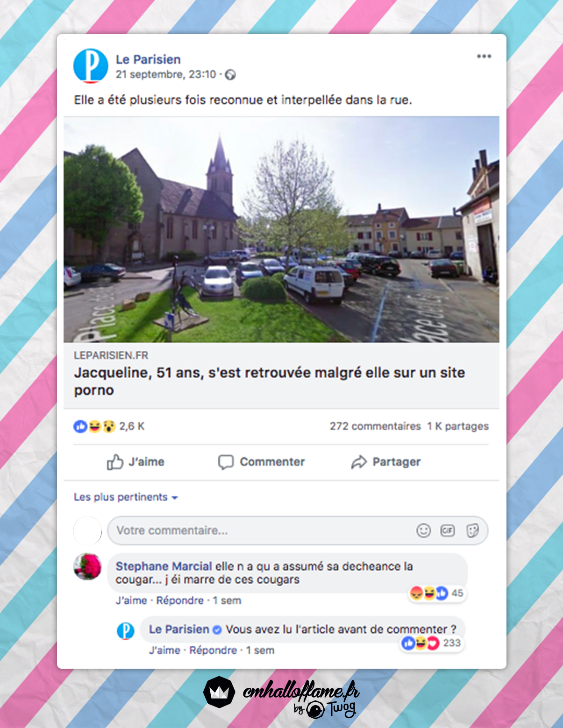Open the Jacqueline, 51 ans article headline
This screenshot has width=563, height=728.
click(270, 381)
